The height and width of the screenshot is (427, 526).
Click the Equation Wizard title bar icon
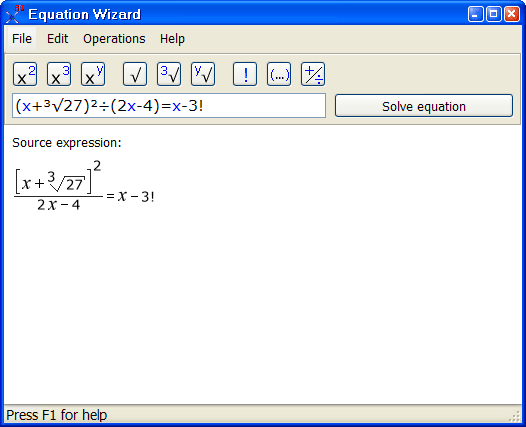click(14, 14)
